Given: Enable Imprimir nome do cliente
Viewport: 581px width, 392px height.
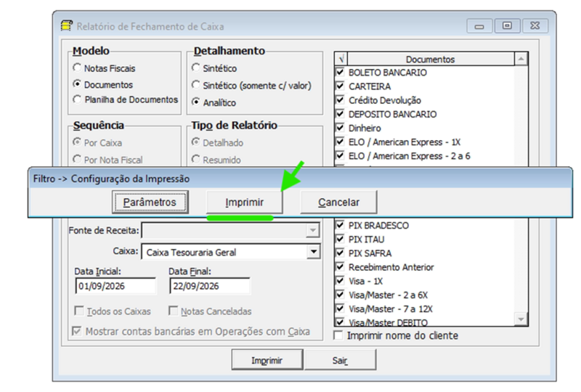Looking at the screenshot, I should 338,335.
